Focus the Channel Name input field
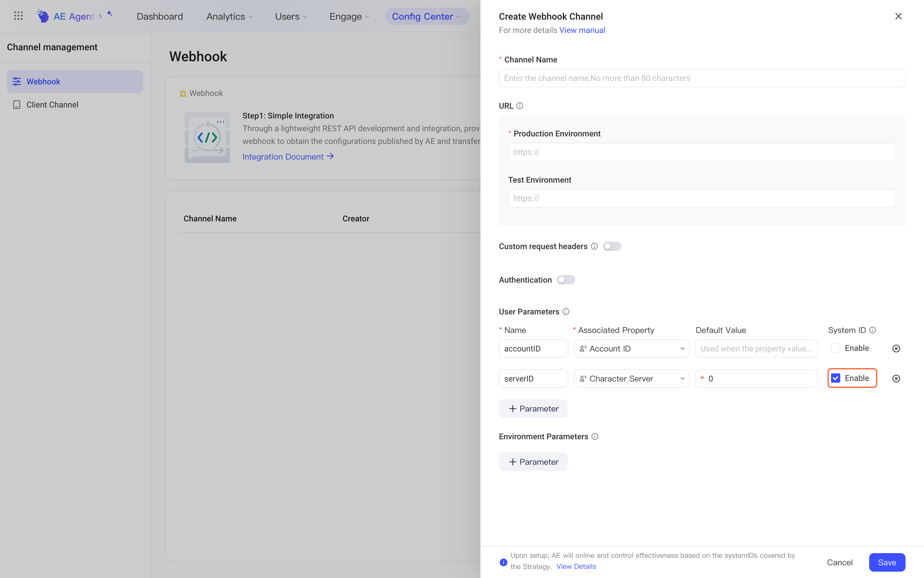This screenshot has width=924, height=578. tap(702, 78)
